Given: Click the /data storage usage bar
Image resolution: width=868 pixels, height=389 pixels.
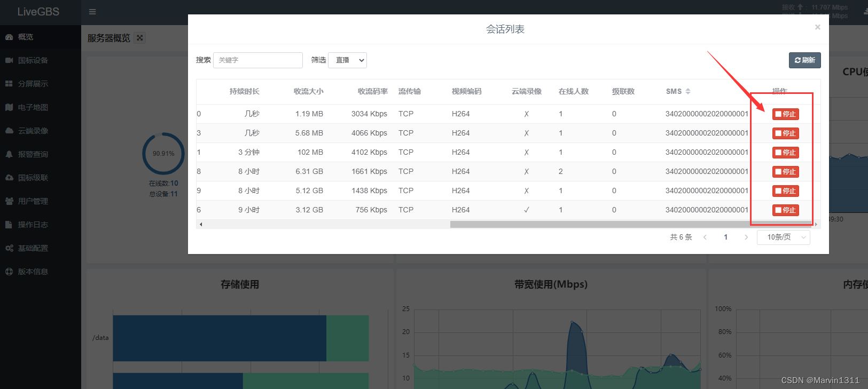Looking at the screenshot, I should (x=241, y=338).
